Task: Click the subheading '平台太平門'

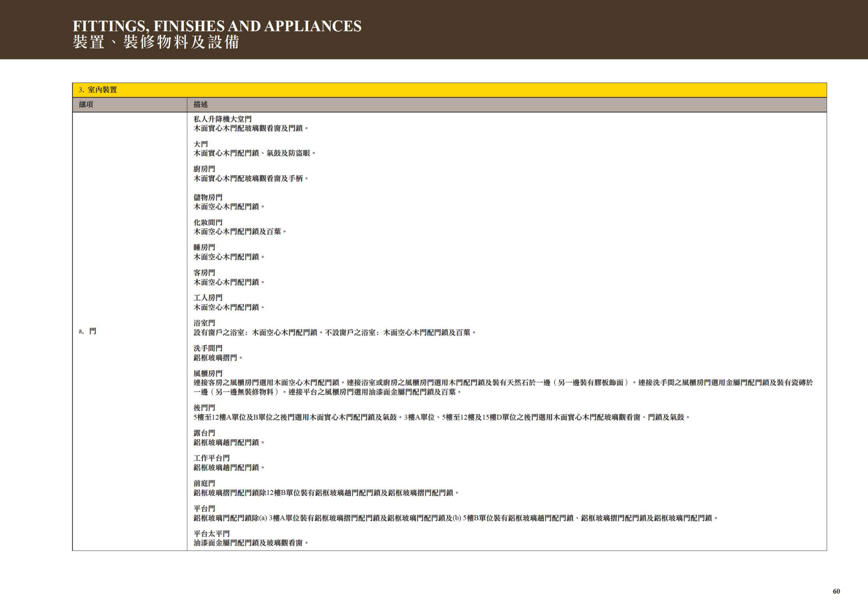Action: tap(212, 533)
